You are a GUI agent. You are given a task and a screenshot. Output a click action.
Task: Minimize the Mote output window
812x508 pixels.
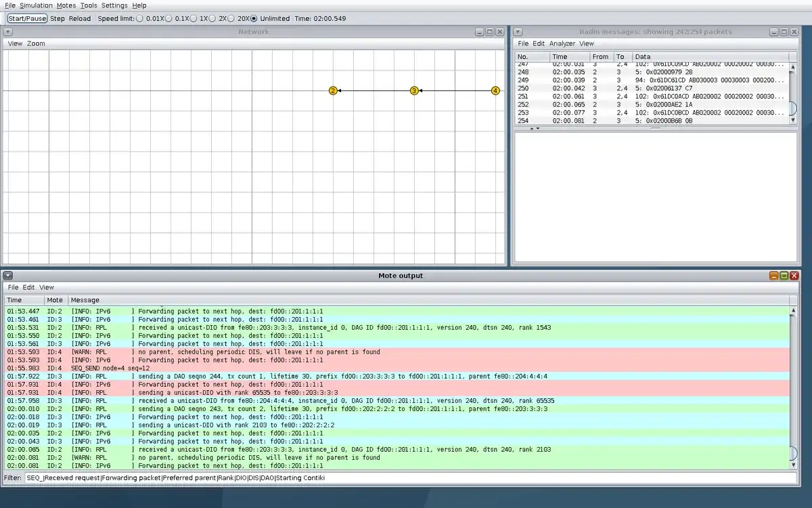click(774, 276)
